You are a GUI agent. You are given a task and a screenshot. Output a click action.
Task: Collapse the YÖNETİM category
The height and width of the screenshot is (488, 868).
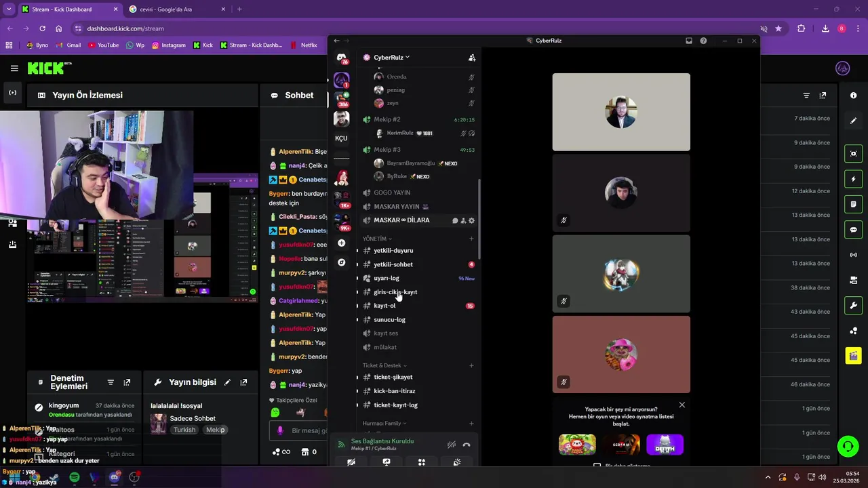point(377,239)
